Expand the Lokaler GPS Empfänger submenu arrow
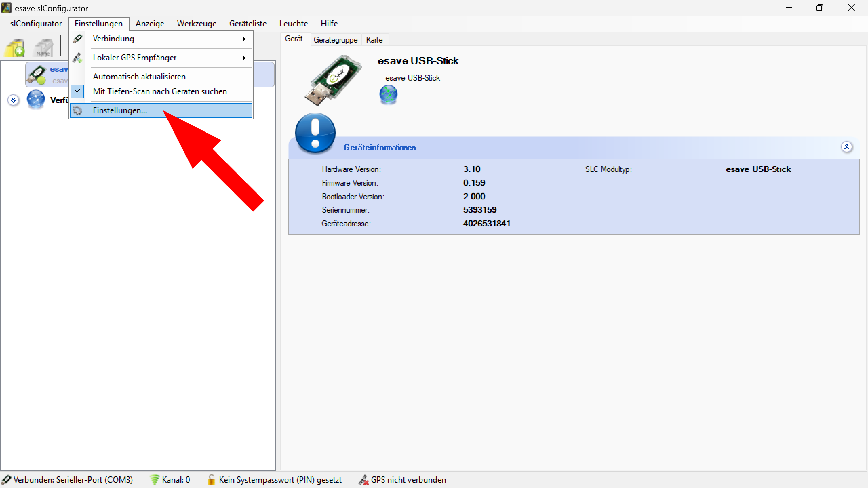The width and height of the screenshot is (868, 488). point(244,58)
